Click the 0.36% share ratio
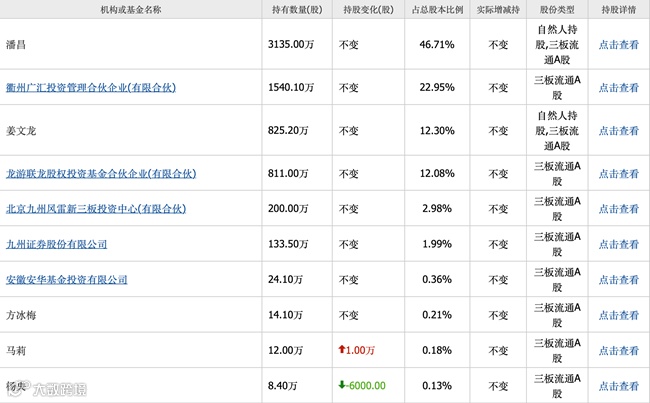The width and height of the screenshot is (650, 403). click(437, 279)
